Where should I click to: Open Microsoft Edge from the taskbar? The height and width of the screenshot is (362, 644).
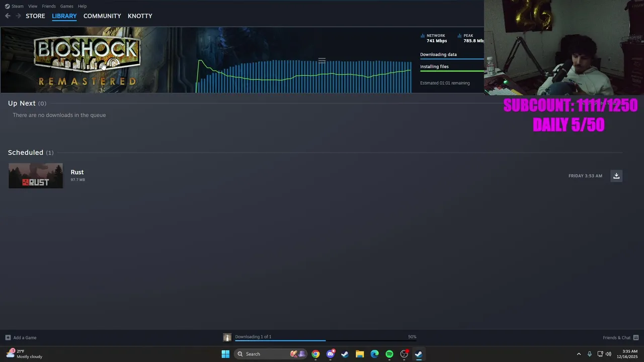coord(374,354)
